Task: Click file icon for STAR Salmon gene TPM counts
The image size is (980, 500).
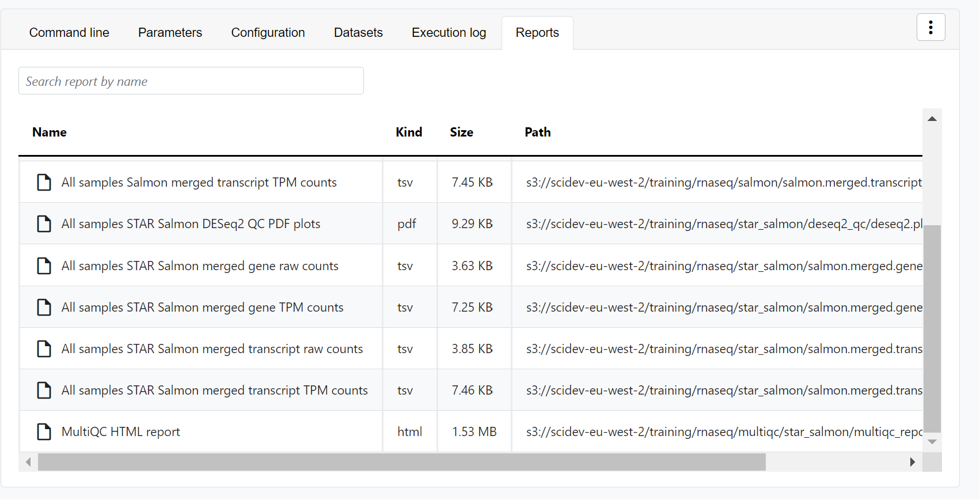Action: [44, 308]
